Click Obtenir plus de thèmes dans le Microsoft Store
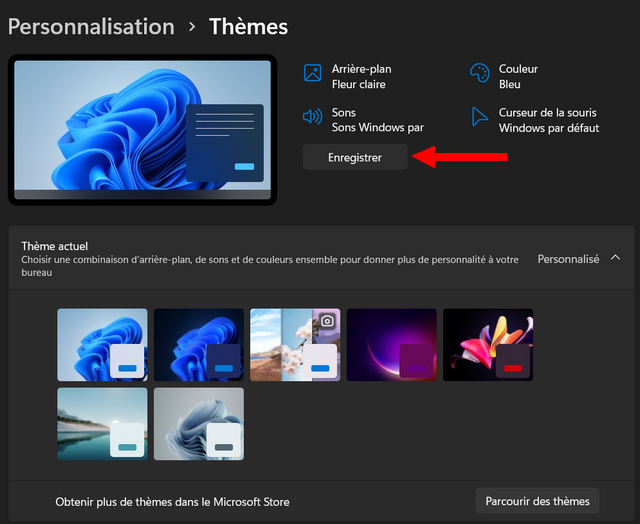Viewport: 640px width, 524px height. click(x=172, y=502)
